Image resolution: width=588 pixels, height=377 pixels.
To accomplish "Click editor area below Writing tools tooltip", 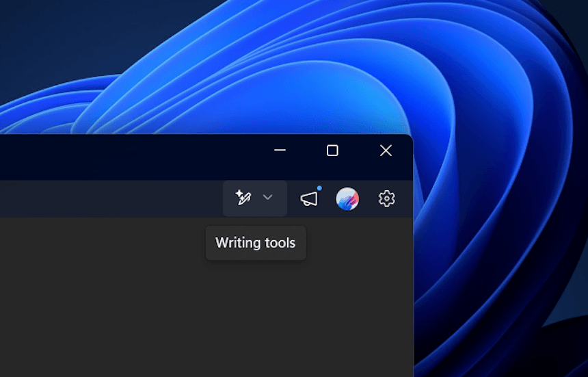I will point(256,308).
